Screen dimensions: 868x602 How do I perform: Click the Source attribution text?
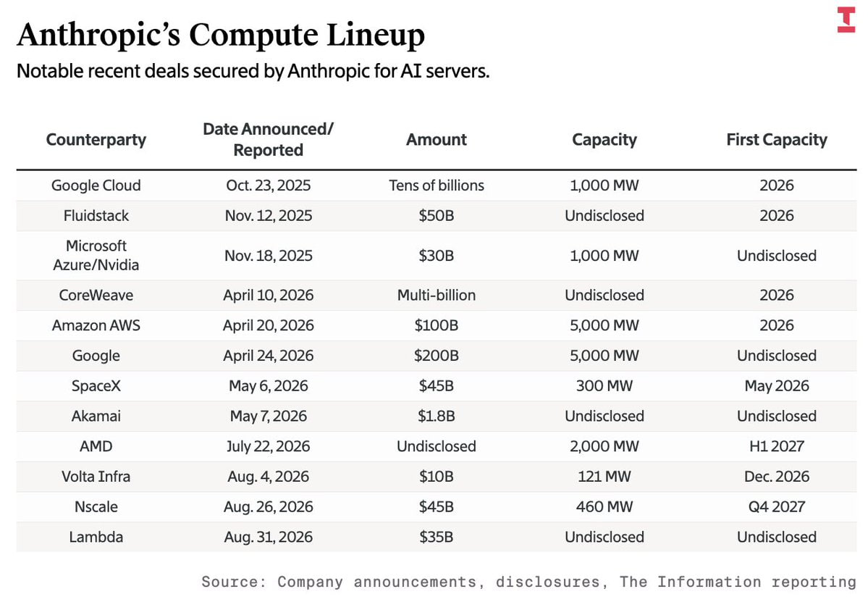(x=528, y=582)
